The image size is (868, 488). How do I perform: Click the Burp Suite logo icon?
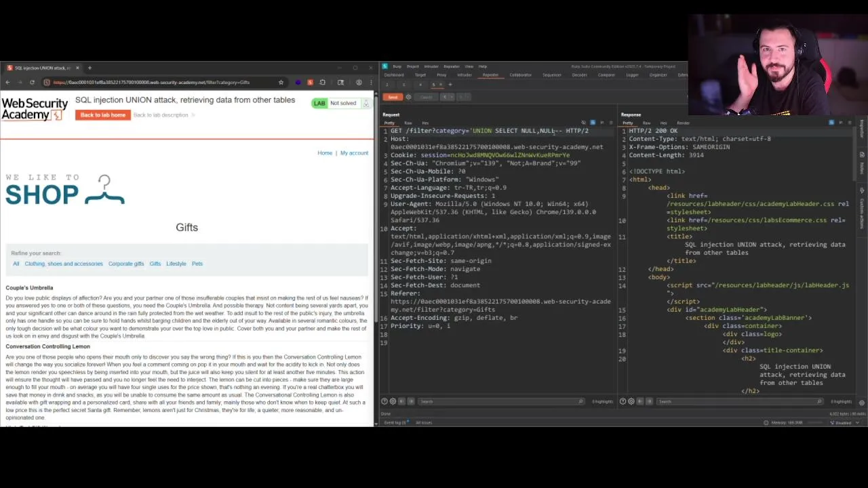click(384, 66)
